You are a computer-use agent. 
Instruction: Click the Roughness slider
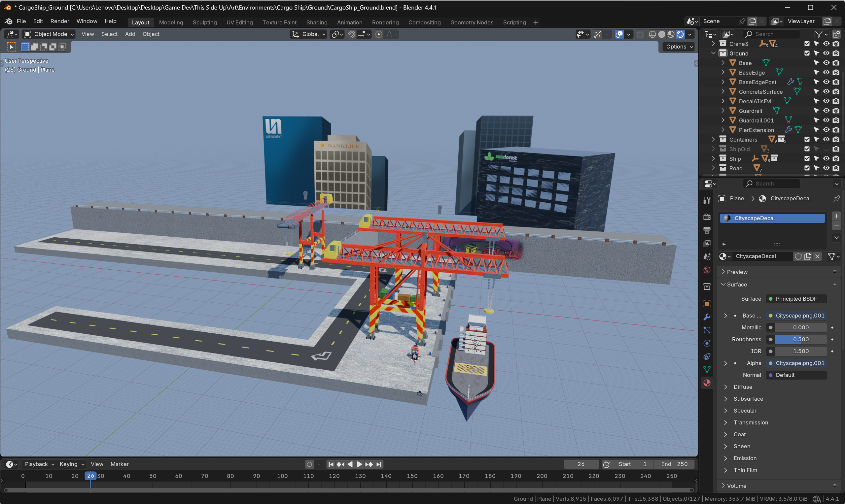(x=800, y=339)
